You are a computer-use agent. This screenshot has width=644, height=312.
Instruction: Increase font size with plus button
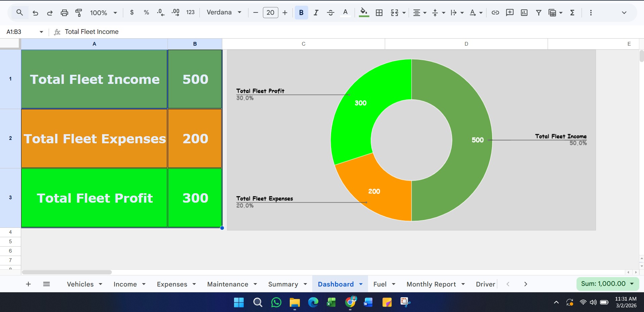285,13
